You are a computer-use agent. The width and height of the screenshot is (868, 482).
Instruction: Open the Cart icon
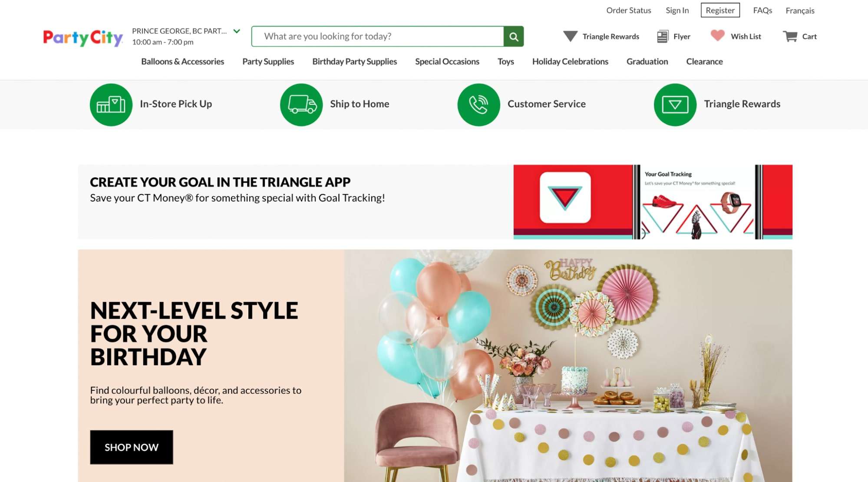790,37
